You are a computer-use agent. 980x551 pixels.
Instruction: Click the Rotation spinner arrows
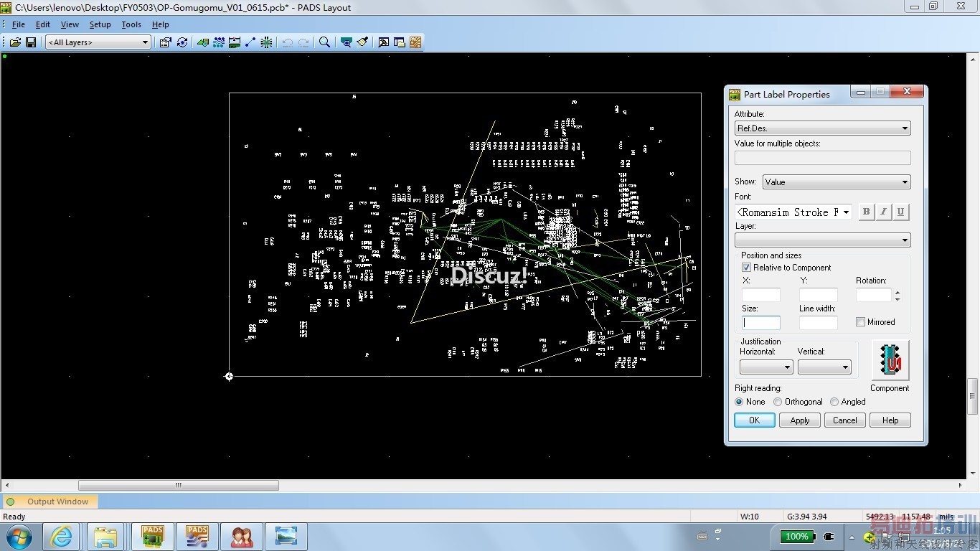[897, 295]
